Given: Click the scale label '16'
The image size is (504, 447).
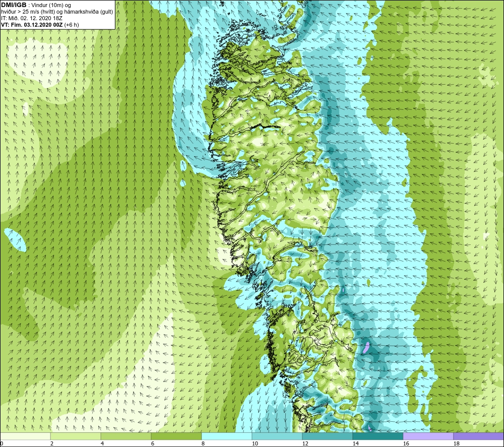Looking at the screenshot, I should tap(406, 444).
